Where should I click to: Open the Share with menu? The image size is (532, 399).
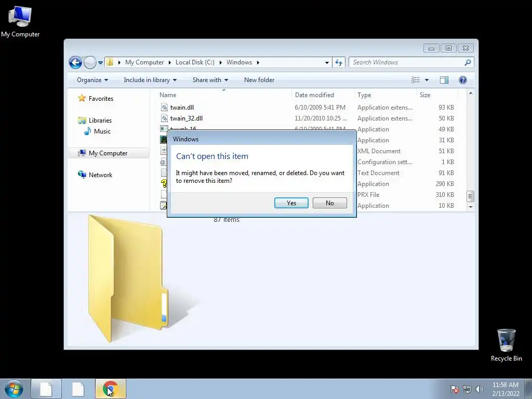tap(210, 80)
